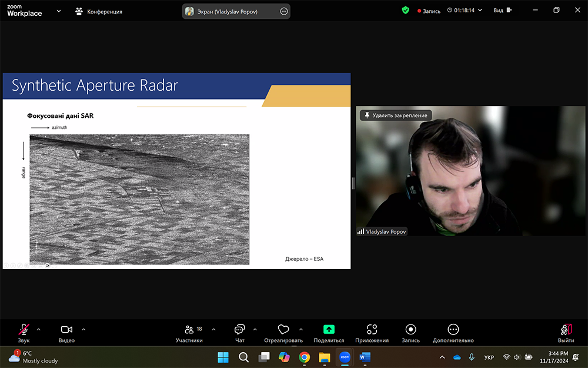Click Выйти to leave the meeting
This screenshot has height=368, width=588.
coord(566,330)
